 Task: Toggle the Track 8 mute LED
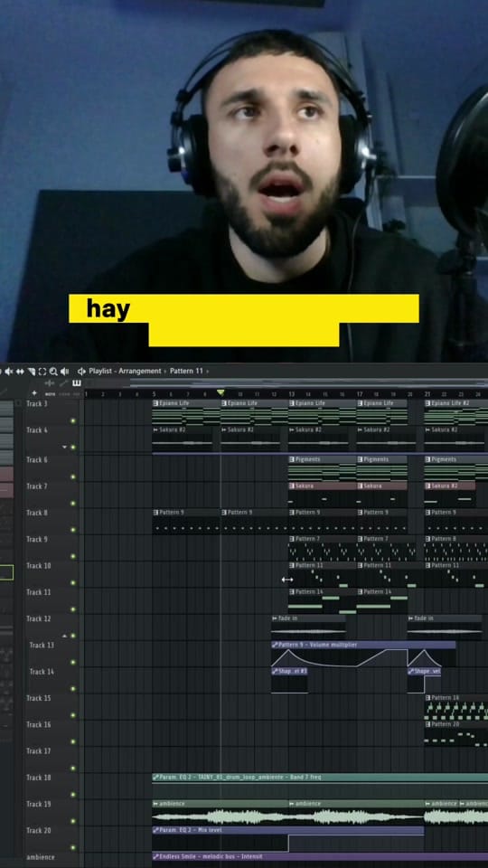click(x=72, y=530)
